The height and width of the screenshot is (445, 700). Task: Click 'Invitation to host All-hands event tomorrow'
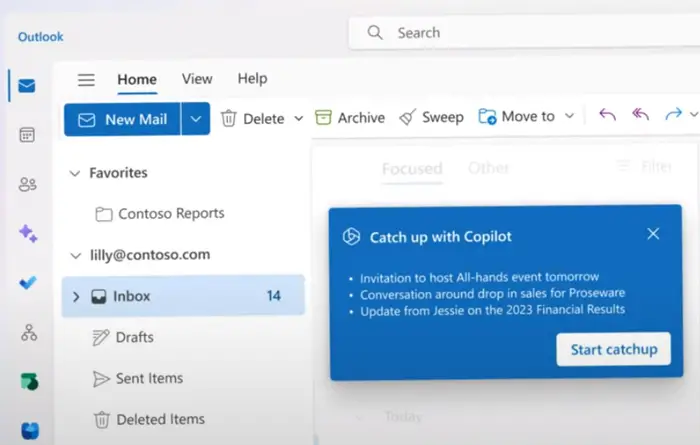(x=479, y=277)
